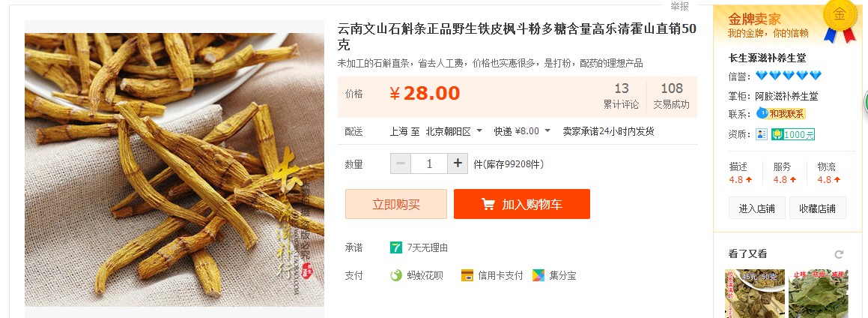Open the shop via 进入店铺
Screen dimensions: 868x318
click(756, 208)
